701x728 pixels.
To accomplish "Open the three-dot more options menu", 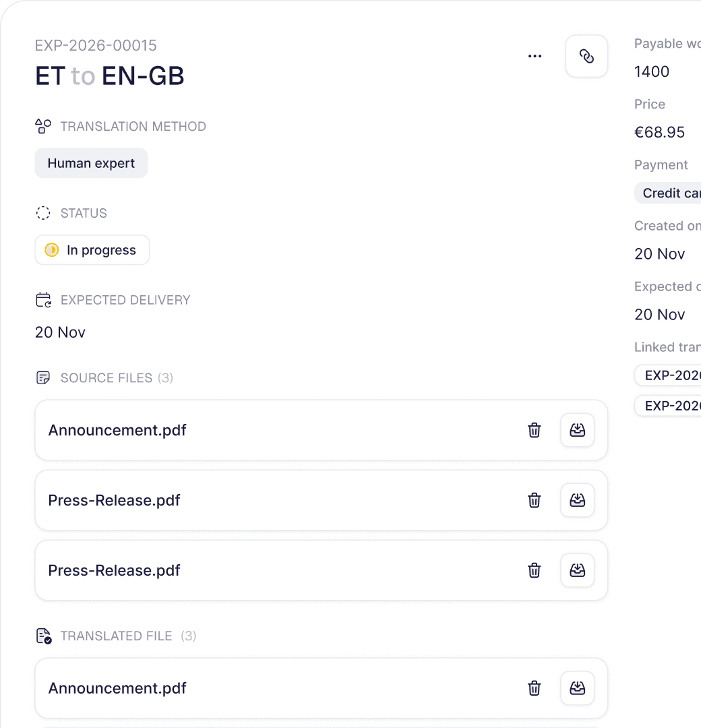I will (535, 56).
